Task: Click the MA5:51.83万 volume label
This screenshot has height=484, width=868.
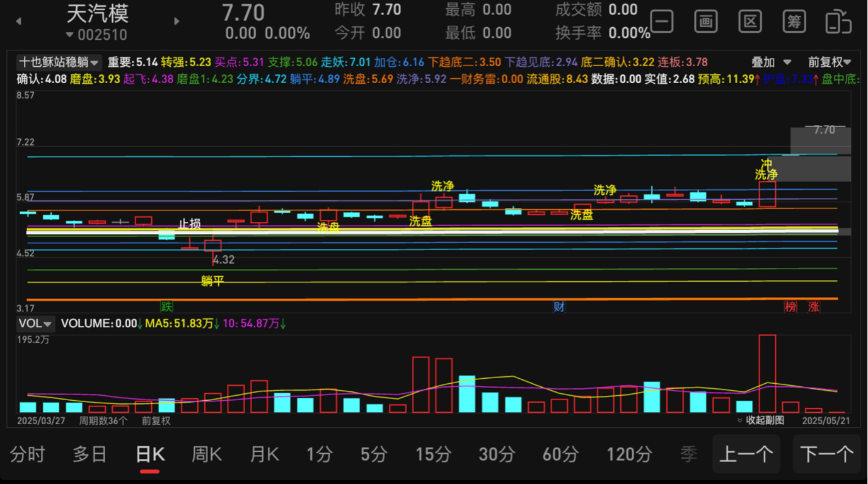Action: (178, 323)
